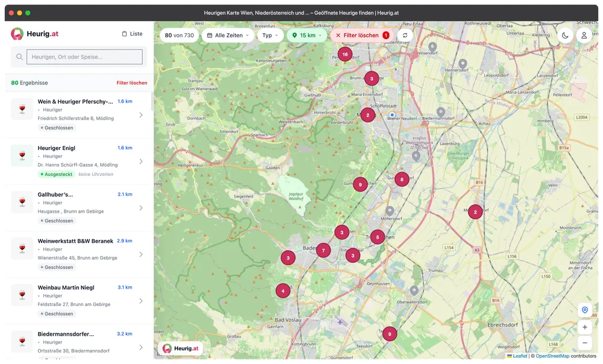Expand chevron for Heuriger Enigl
Screen dimensions: 603x364
140,162
